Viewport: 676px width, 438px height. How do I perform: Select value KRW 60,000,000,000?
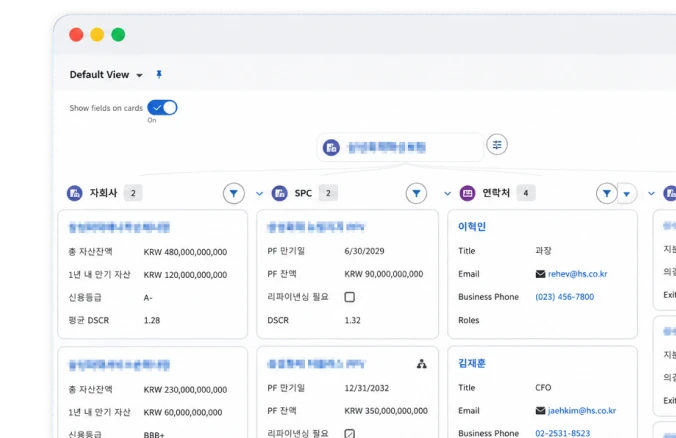(183, 412)
